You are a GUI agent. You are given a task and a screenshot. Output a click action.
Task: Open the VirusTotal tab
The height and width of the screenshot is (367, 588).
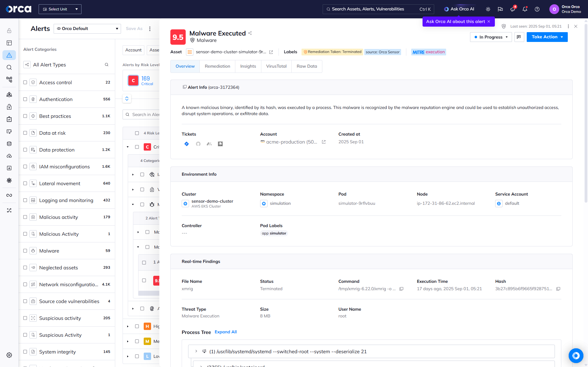(276, 66)
